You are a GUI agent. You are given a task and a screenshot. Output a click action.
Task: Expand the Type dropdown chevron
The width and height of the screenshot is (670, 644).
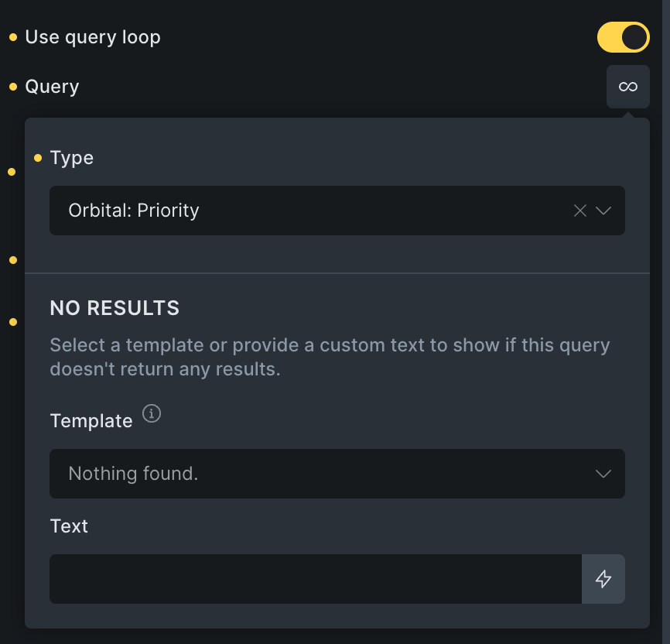604,211
